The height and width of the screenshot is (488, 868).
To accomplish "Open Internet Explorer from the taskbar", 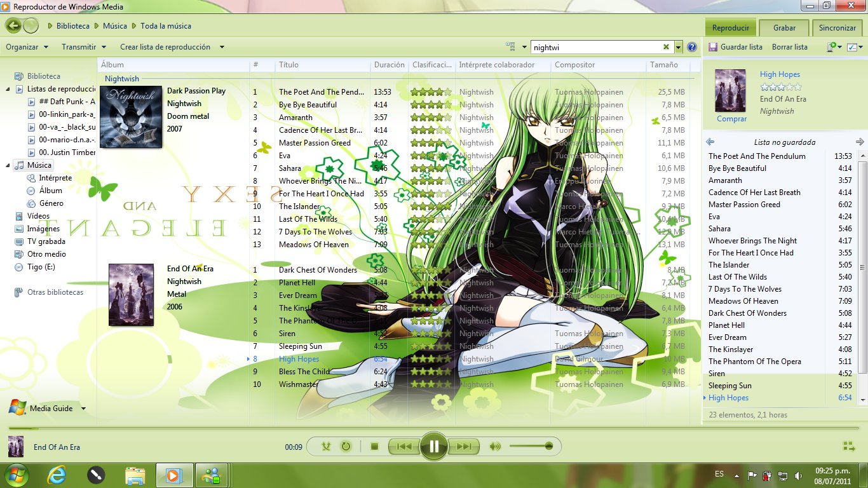I will (x=56, y=475).
